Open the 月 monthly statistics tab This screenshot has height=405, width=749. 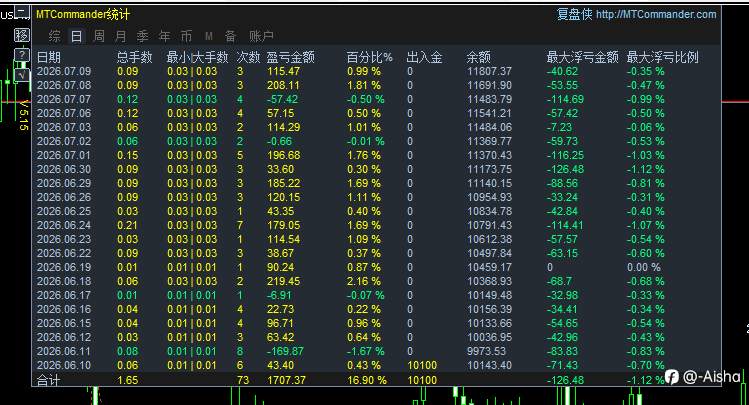point(120,36)
